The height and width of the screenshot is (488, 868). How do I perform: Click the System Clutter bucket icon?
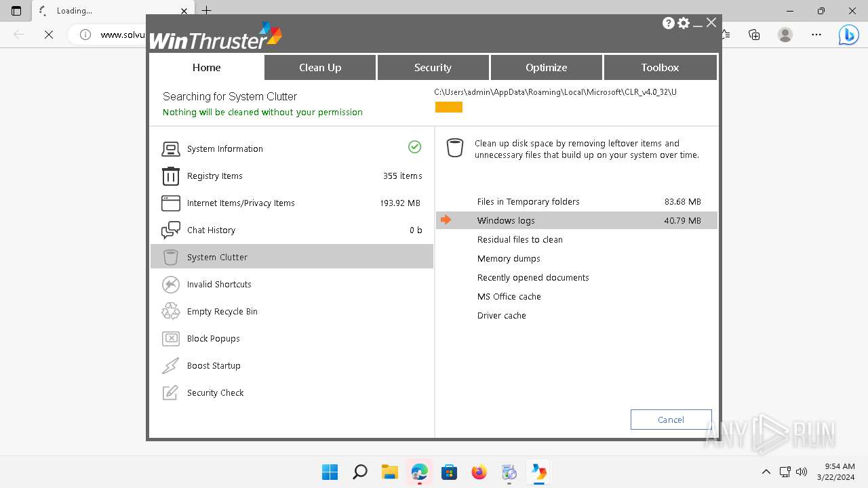coord(171,258)
